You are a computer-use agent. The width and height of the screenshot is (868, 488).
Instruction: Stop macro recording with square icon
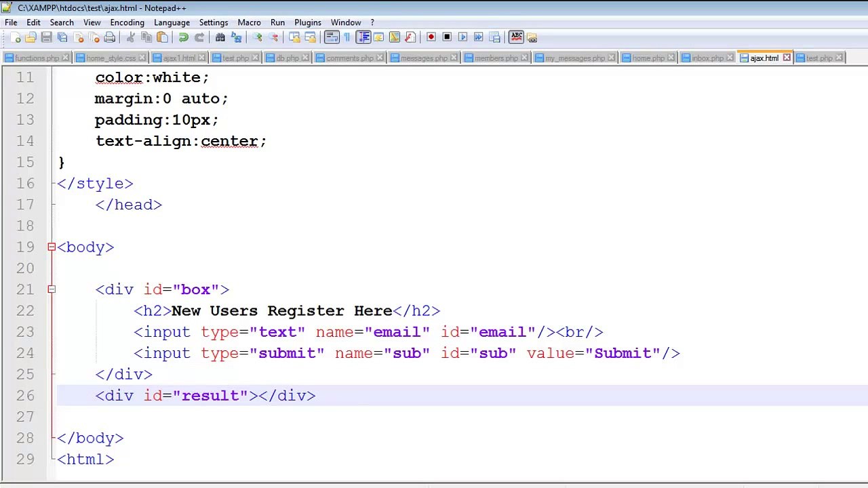point(447,37)
